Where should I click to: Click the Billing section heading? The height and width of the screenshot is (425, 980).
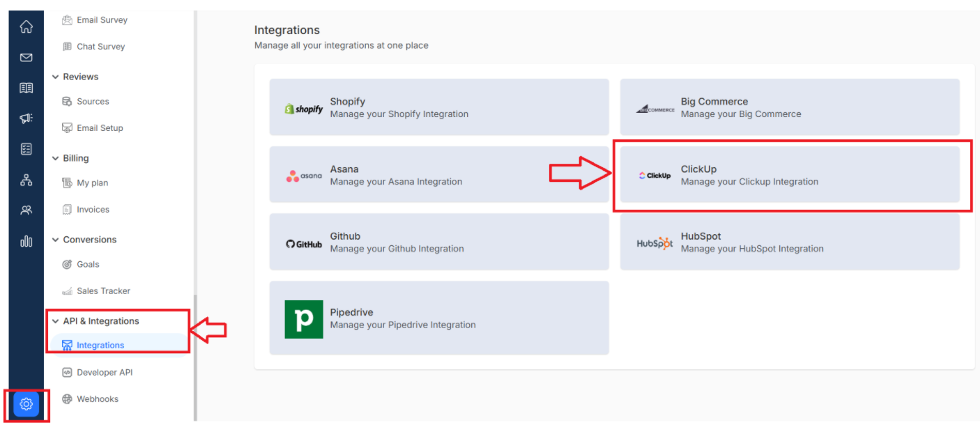tap(76, 159)
